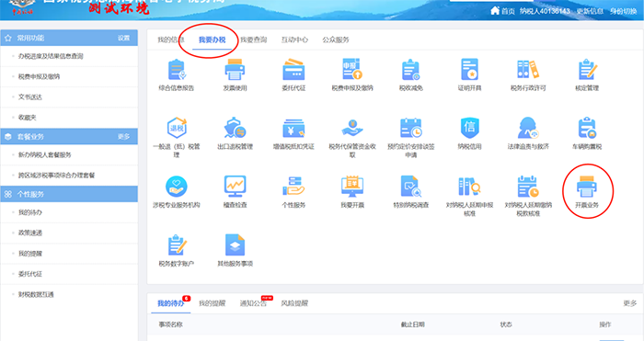Viewport: 644px width, 341px height.
Task: Open the 对纳税人延期缴纳税款核准 icon
Action: pyautogui.click(x=528, y=187)
